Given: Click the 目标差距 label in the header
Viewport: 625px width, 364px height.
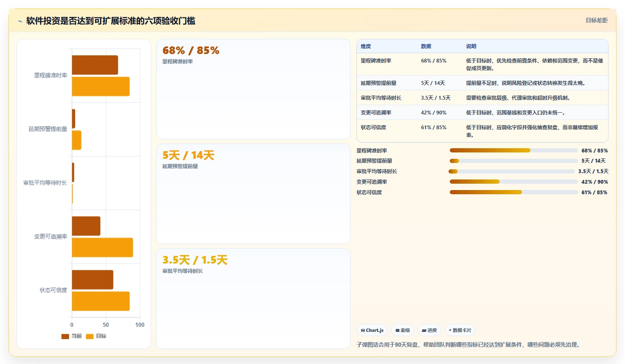Looking at the screenshot, I should [596, 20].
